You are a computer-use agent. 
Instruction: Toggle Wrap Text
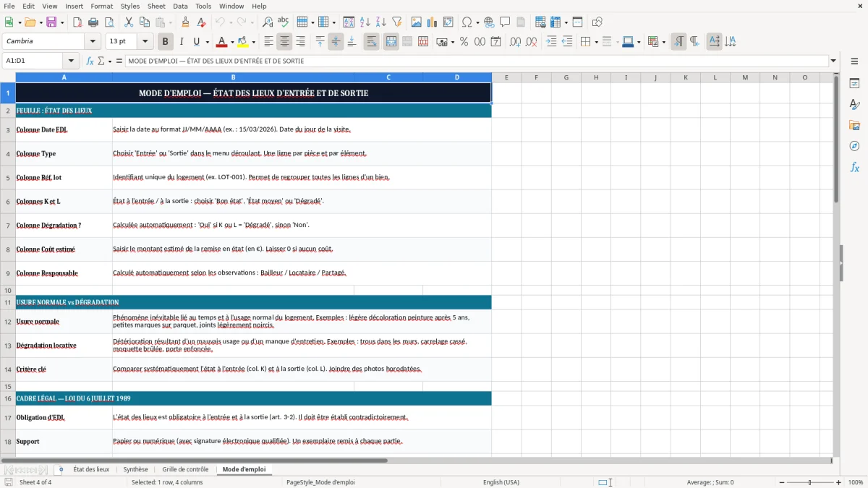click(371, 42)
